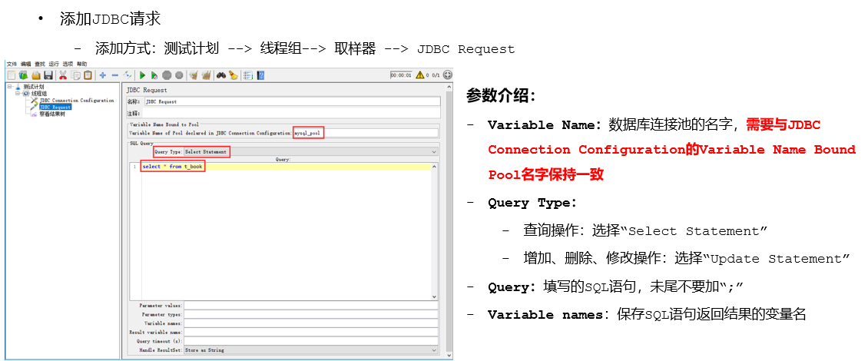Click the main panel scroll down arrow
The image size is (868, 361).
(449, 354)
